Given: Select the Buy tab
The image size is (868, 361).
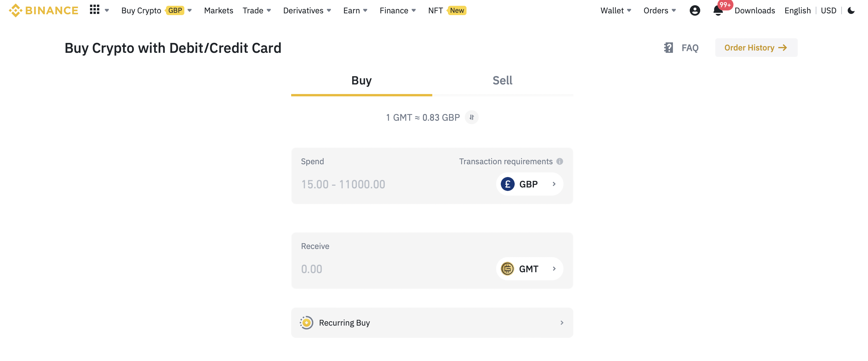Looking at the screenshot, I should 361,80.
